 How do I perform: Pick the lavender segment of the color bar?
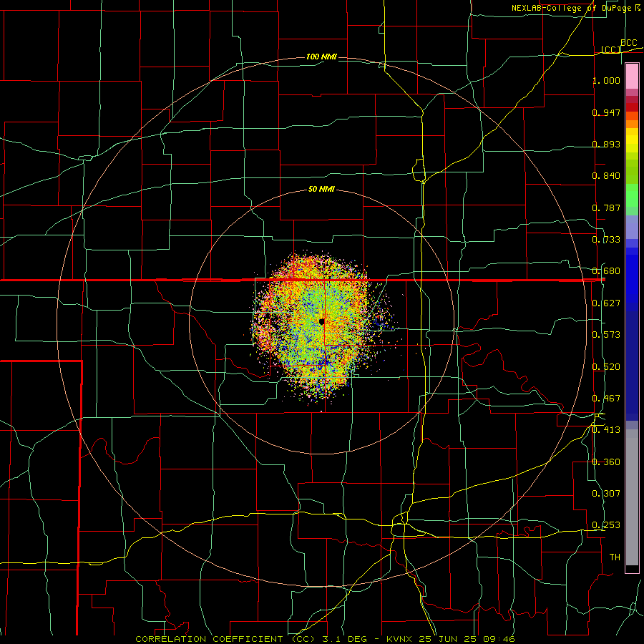(x=632, y=227)
